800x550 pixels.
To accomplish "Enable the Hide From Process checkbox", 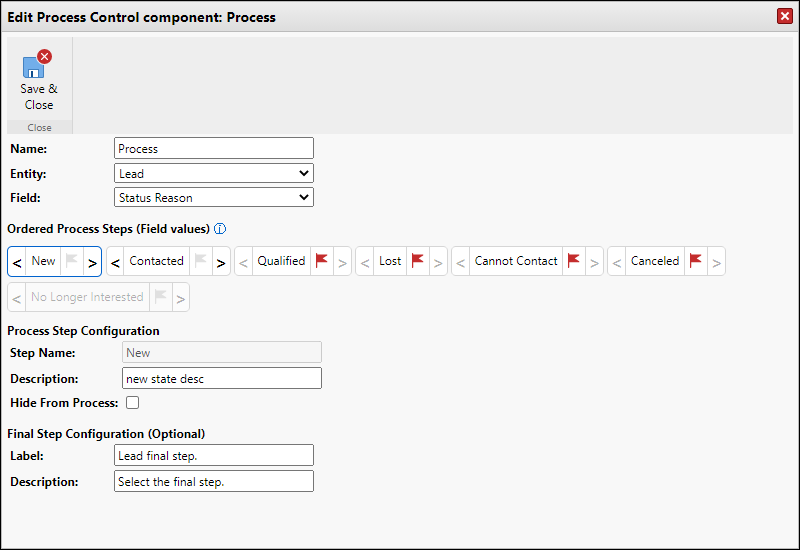I will pyautogui.click(x=132, y=403).
